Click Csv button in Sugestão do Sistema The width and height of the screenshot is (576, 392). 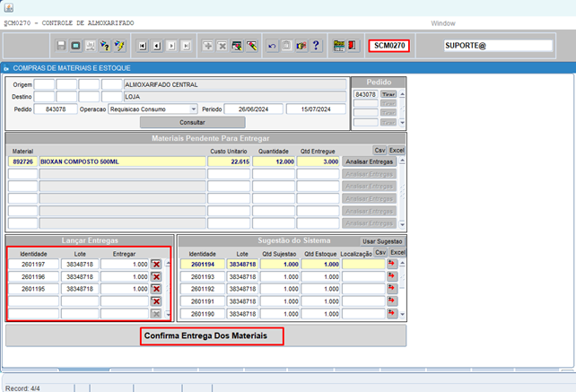tap(380, 252)
